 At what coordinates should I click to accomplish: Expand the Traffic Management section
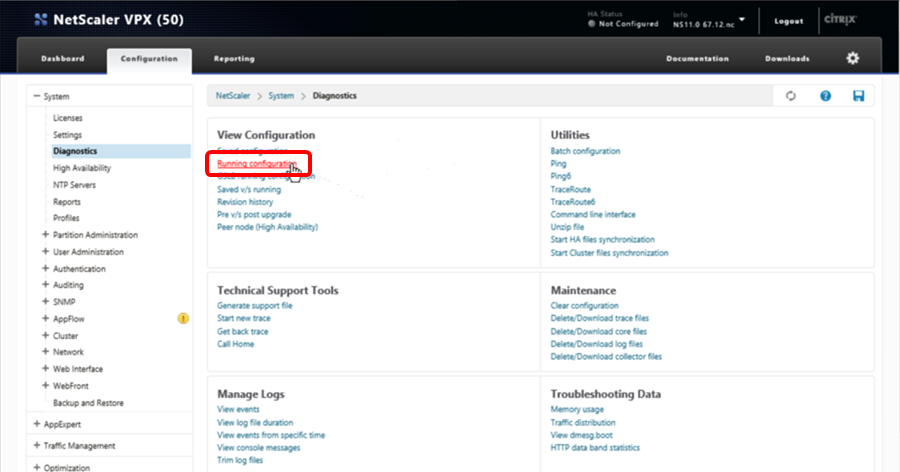pos(37,445)
